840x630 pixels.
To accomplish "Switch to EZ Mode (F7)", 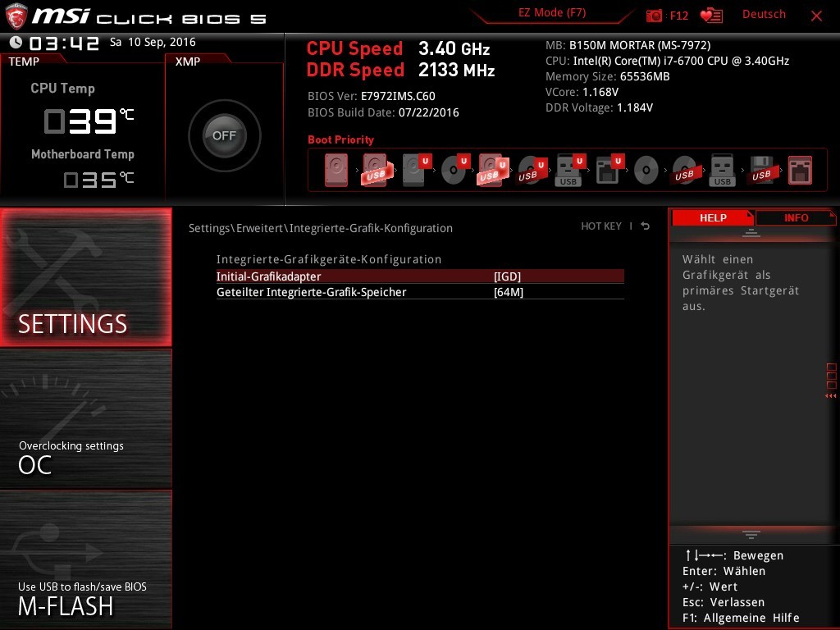I will (x=552, y=13).
